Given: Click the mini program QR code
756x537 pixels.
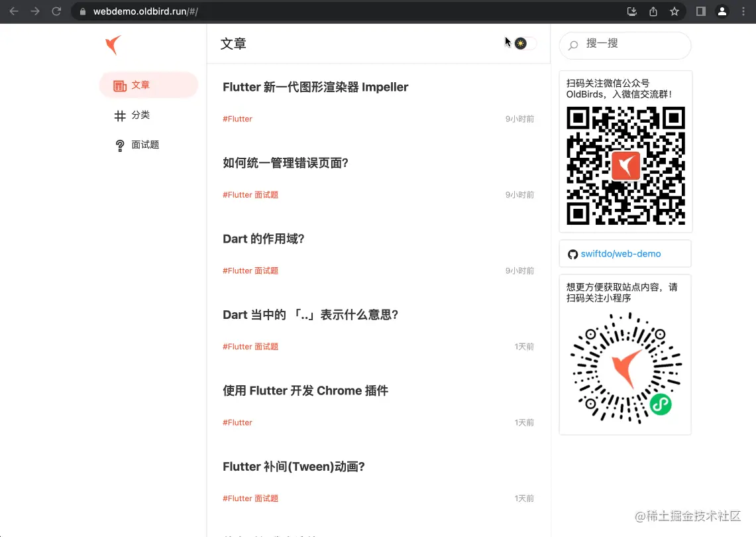Looking at the screenshot, I should point(626,369).
